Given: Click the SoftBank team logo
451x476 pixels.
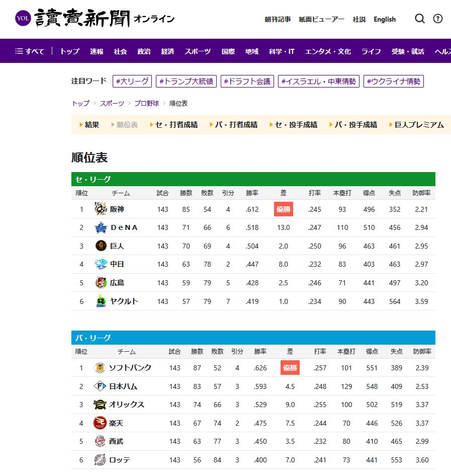Looking at the screenshot, I should pyautogui.click(x=100, y=368).
